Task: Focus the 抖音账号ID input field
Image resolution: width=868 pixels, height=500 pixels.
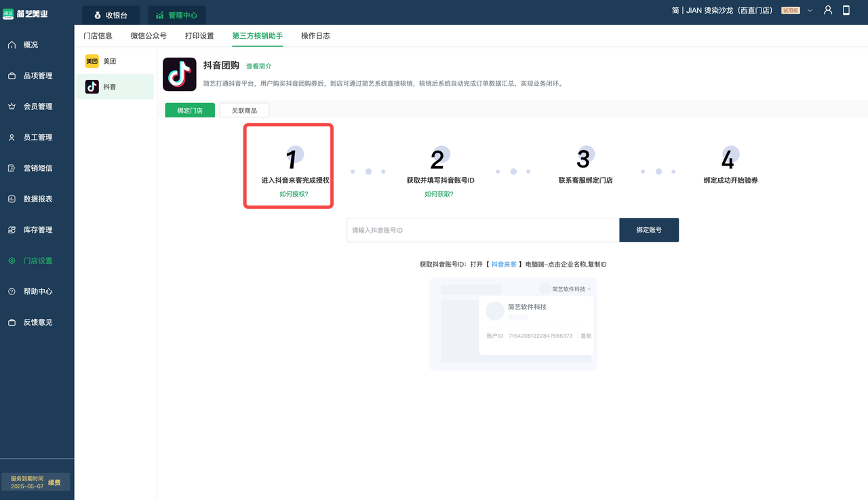Action: (x=483, y=230)
